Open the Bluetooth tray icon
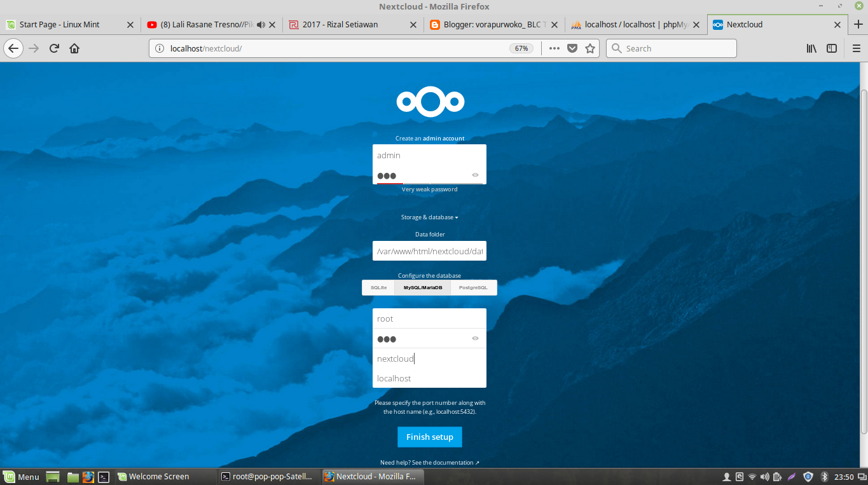868x485 pixels. pos(824,477)
